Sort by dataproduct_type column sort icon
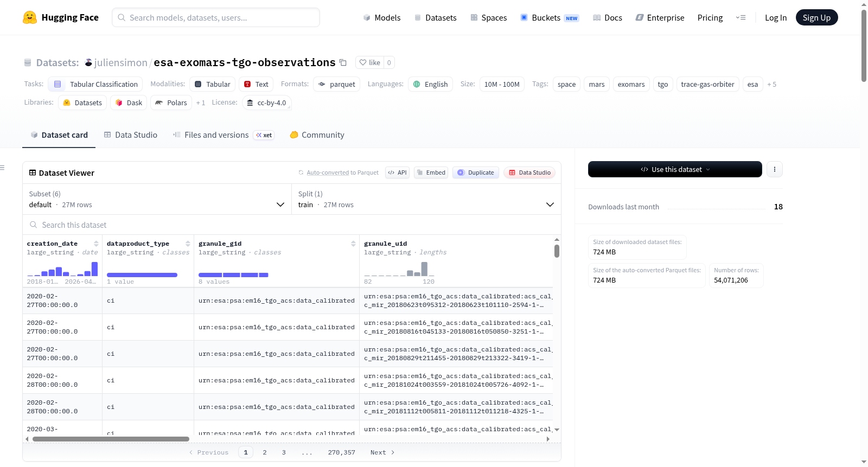Image resolution: width=868 pixels, height=467 pixels. [188, 244]
